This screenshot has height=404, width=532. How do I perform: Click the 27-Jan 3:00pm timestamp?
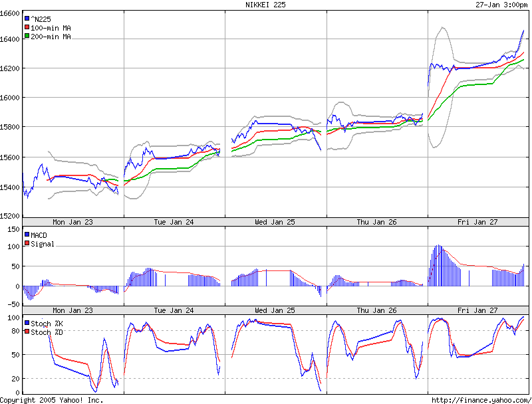tap(501, 5)
